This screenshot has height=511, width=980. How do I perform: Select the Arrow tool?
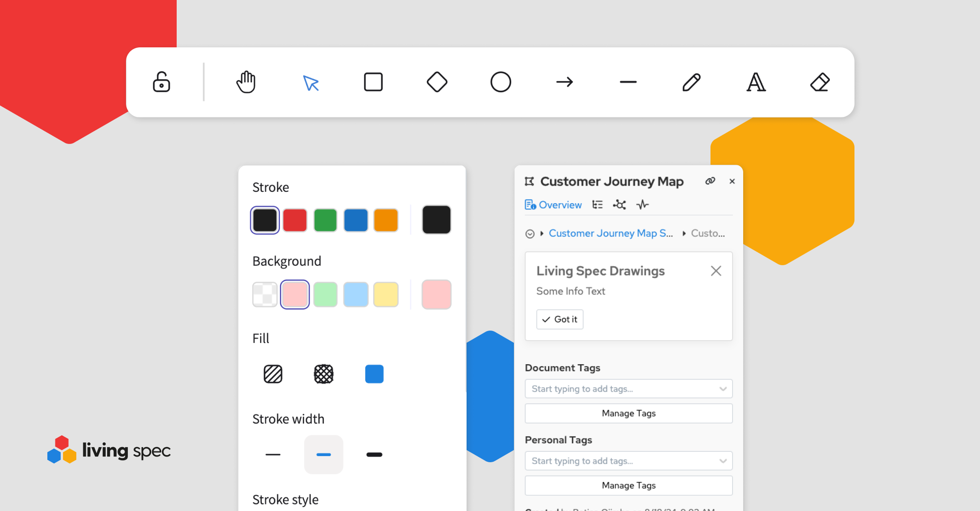click(564, 82)
